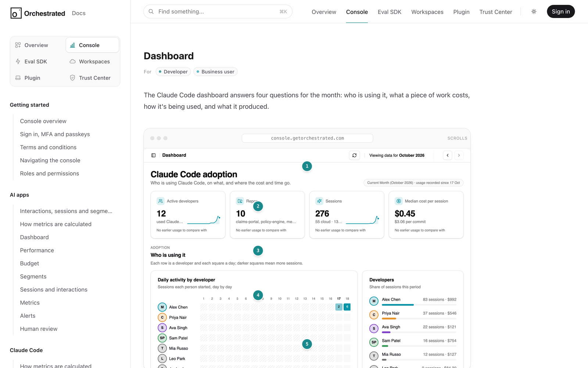Open Console overview doc link
This screenshot has width=588, height=368.
coord(43,121)
